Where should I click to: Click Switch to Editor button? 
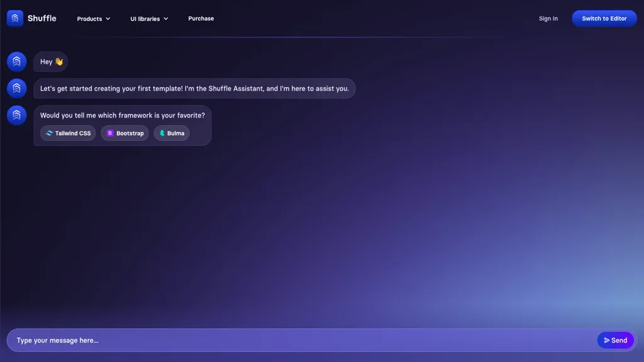pos(604,18)
